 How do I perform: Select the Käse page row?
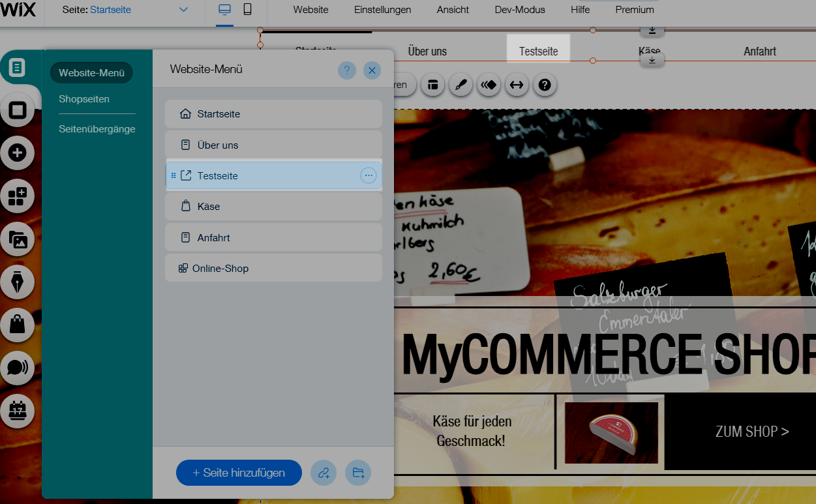pyautogui.click(x=273, y=206)
